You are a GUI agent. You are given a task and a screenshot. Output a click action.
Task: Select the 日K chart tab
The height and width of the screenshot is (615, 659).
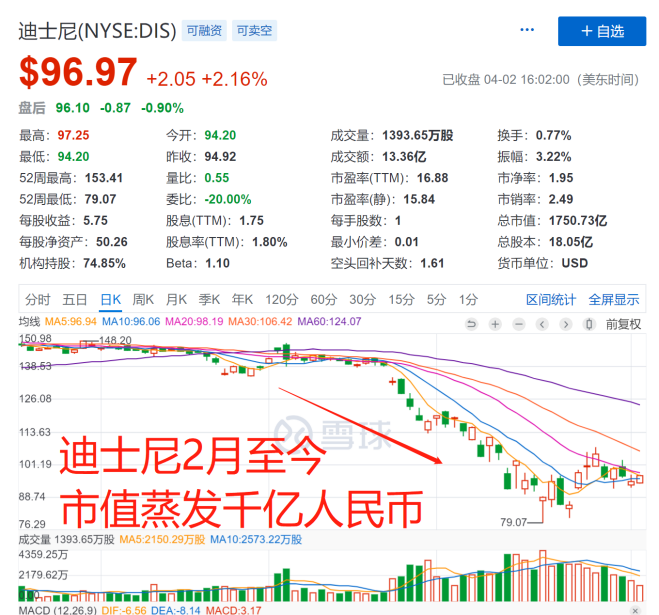pyautogui.click(x=111, y=300)
